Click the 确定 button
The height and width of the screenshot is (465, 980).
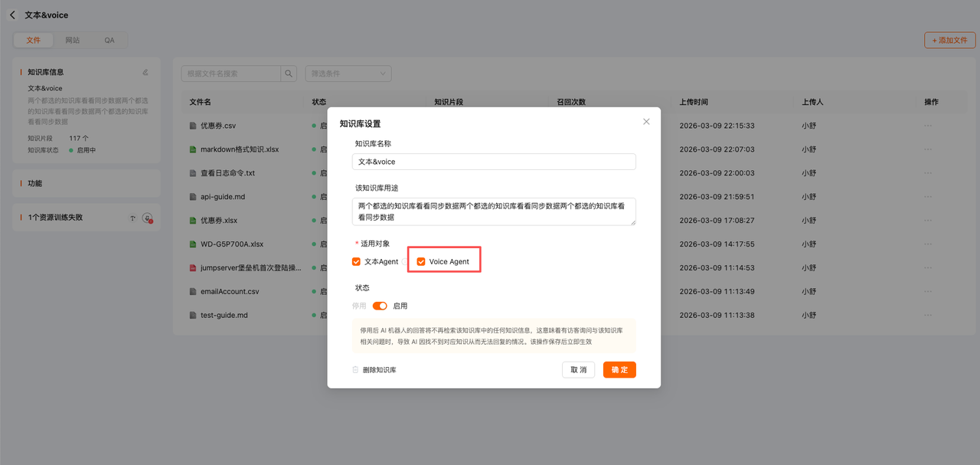619,370
